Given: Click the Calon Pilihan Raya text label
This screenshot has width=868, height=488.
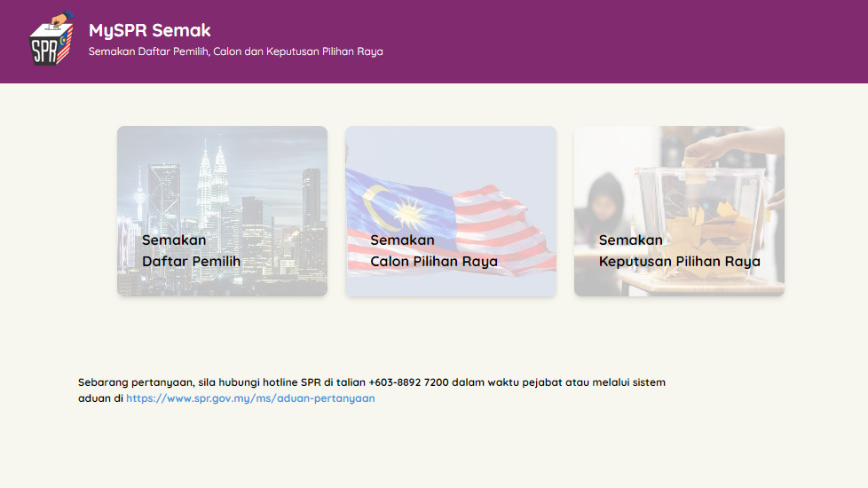Looking at the screenshot, I should 434,261.
